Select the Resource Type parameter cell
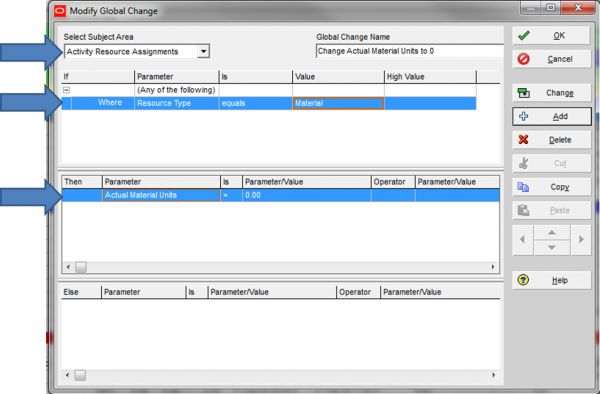The image size is (600, 394). [x=176, y=103]
